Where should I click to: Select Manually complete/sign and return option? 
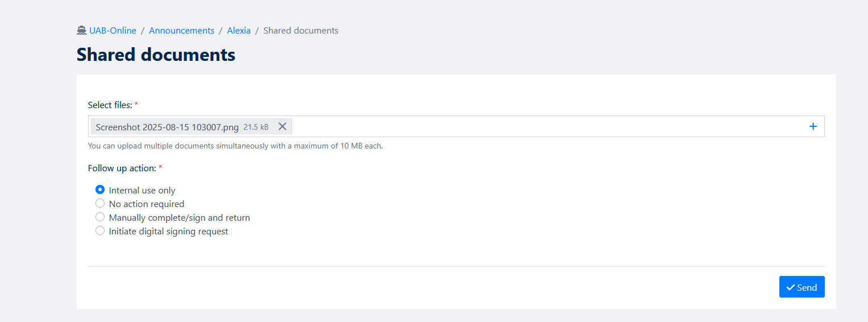point(100,217)
